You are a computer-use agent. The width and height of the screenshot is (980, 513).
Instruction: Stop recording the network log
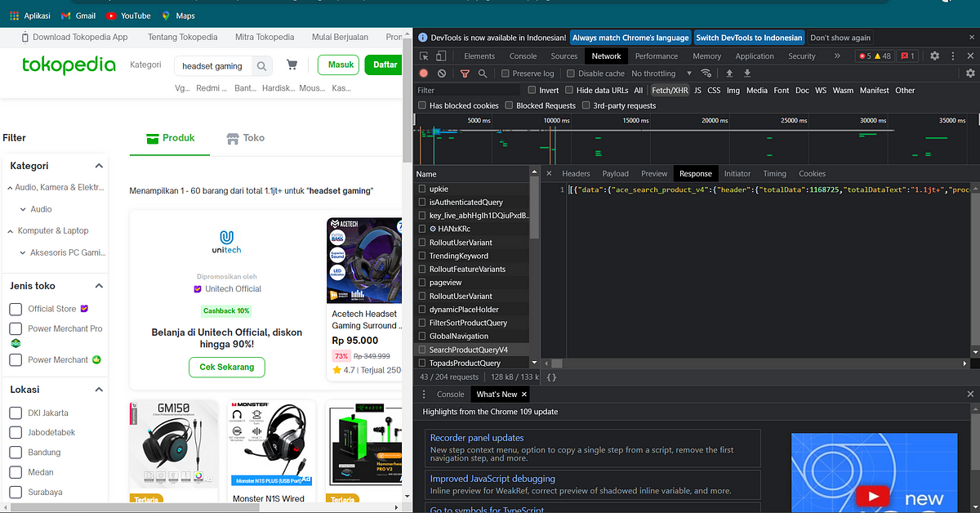[424, 74]
